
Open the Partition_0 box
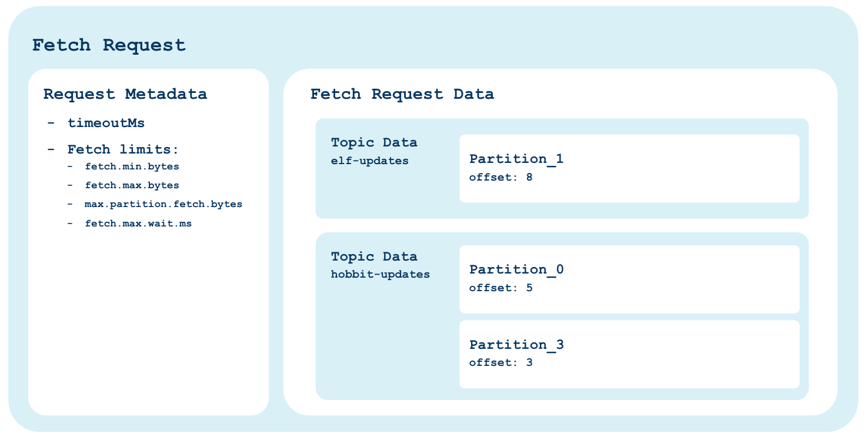(x=629, y=279)
